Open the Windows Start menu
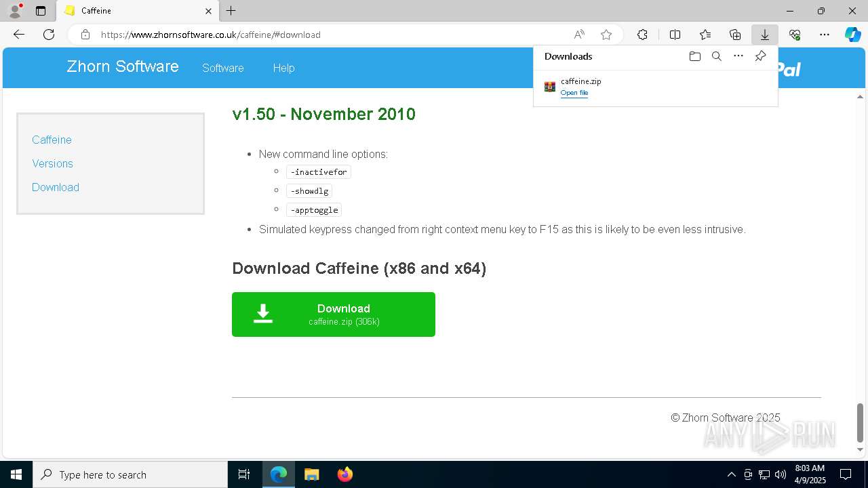868x488 pixels. (16, 474)
